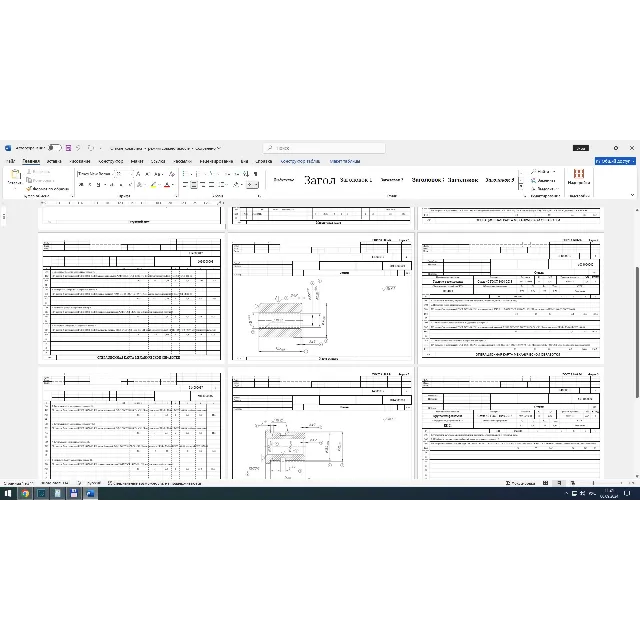Click the Align Left icon
The height and width of the screenshot is (640, 640).
tap(185, 185)
